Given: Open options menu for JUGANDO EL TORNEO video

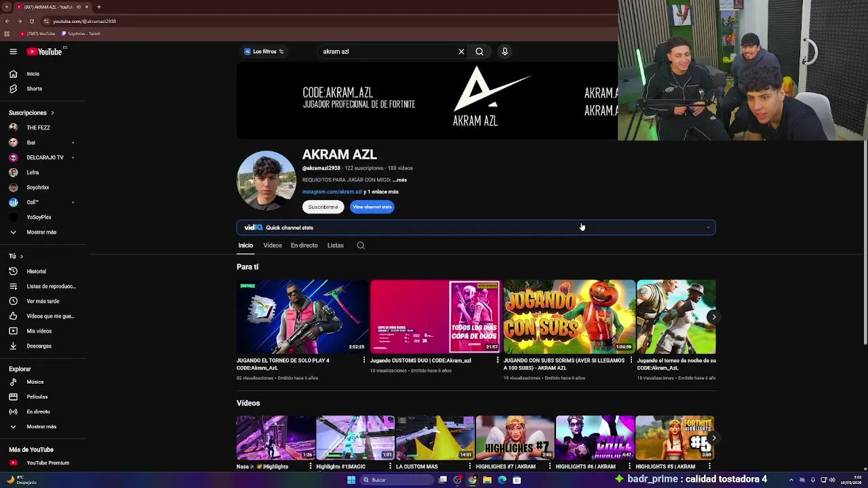Looking at the screenshot, I should pyautogui.click(x=363, y=360).
